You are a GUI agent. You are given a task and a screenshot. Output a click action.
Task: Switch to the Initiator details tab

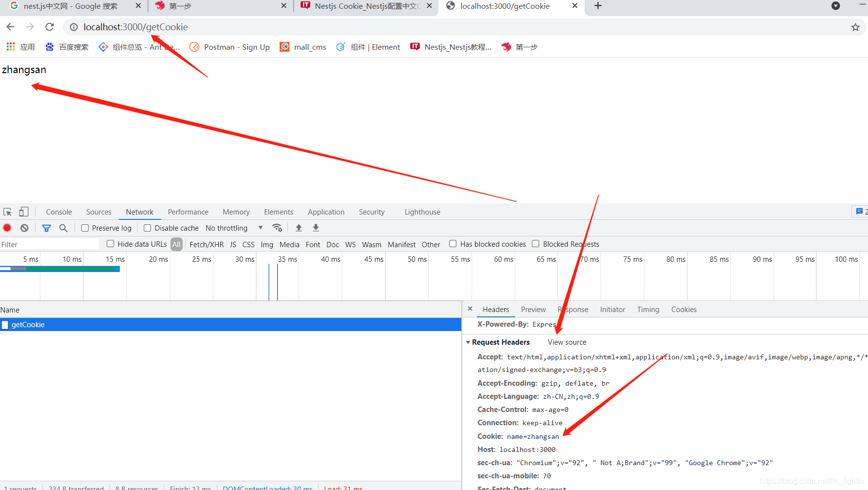(x=612, y=310)
